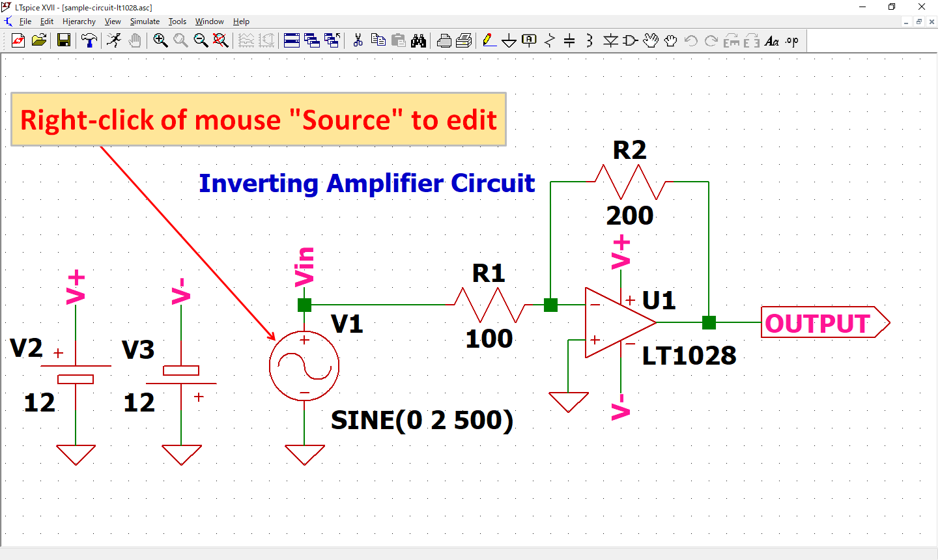This screenshot has width=938, height=560.
Task: Open the Component selector
Action: (629, 40)
